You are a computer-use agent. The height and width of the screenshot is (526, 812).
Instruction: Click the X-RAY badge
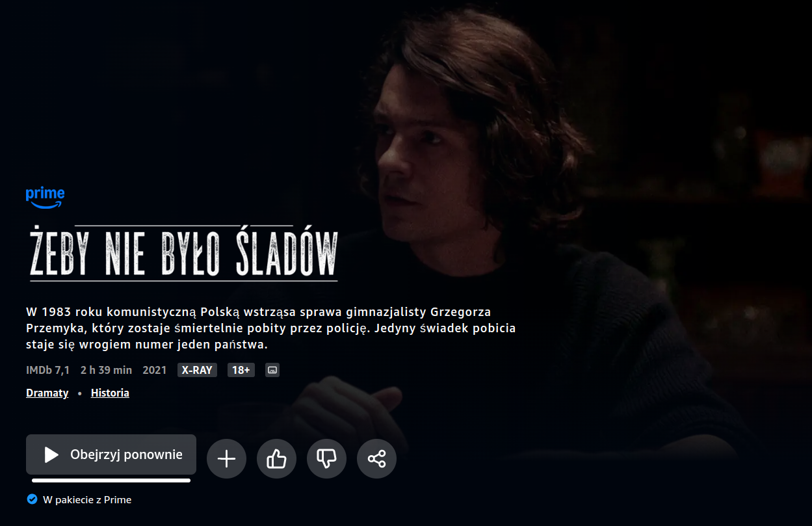click(x=197, y=370)
